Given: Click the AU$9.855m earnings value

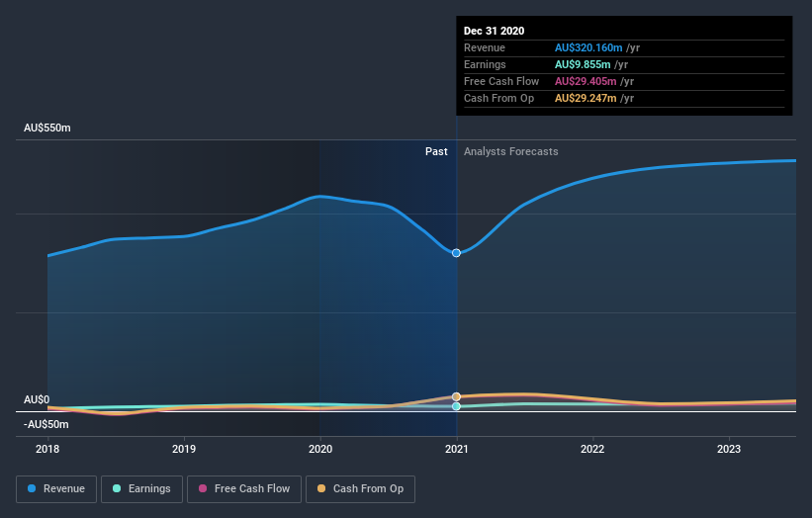Looking at the screenshot, I should coord(583,64).
